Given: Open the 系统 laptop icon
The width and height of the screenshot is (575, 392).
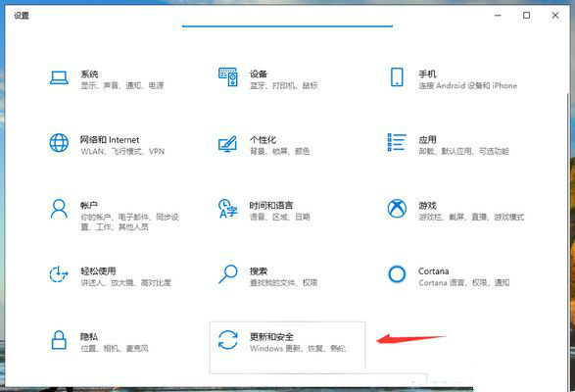Looking at the screenshot, I should [x=59, y=77].
